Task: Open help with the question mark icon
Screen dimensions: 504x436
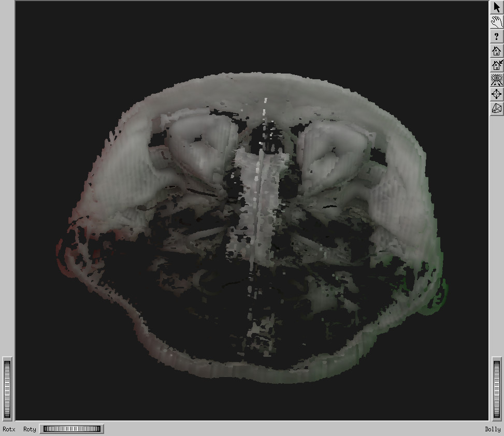Action: 496,36
